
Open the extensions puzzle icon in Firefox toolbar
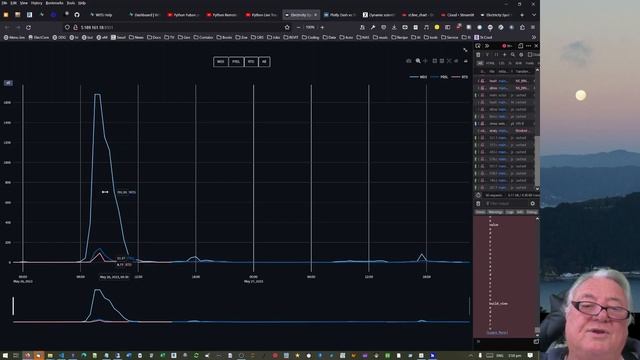[x=522, y=27]
